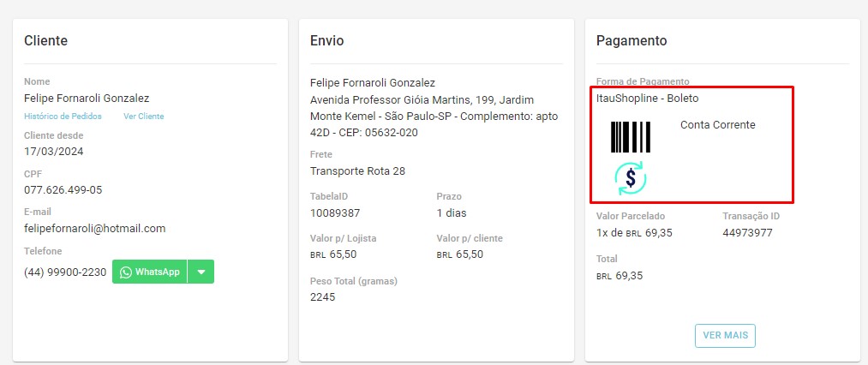Open the Histórico de Pedidos link
This screenshot has height=365, width=868.
click(63, 116)
